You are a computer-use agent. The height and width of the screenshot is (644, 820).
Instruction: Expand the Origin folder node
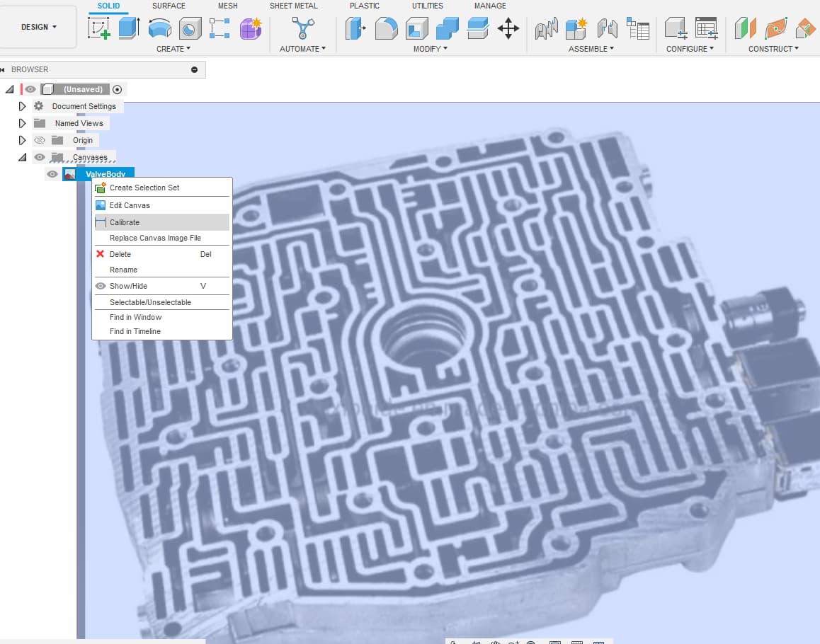click(x=22, y=140)
